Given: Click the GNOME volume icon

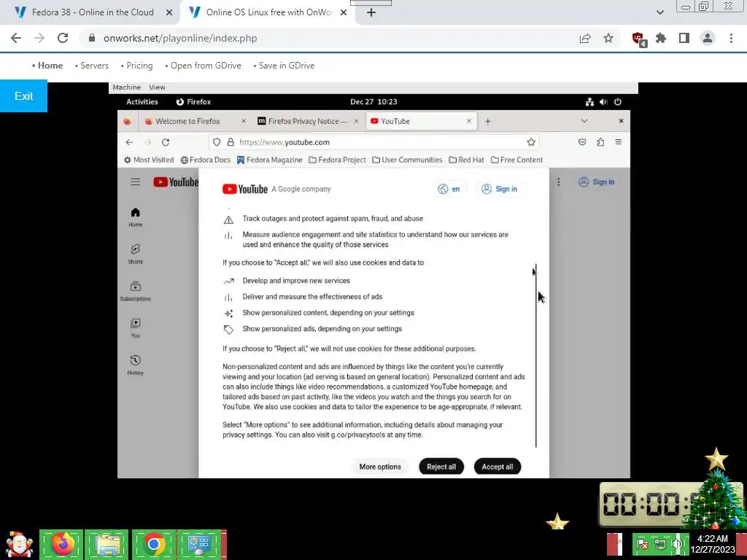Looking at the screenshot, I should pos(603,102).
